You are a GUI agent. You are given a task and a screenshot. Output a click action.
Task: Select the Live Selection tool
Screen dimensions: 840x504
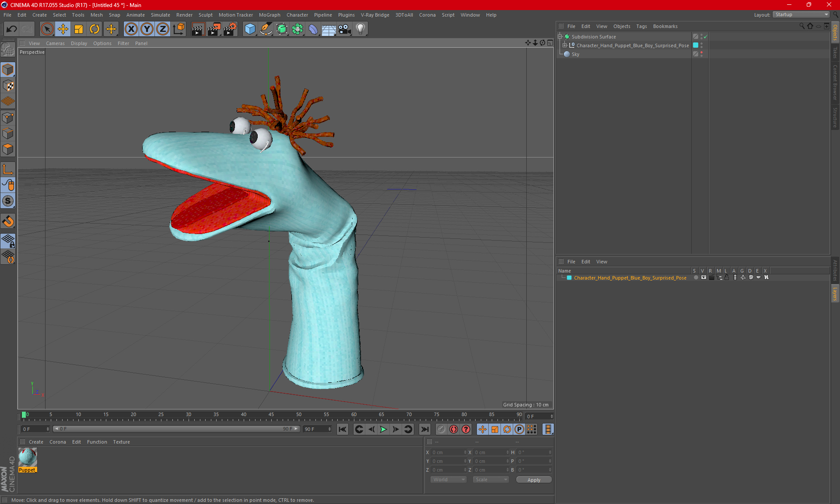(x=47, y=29)
